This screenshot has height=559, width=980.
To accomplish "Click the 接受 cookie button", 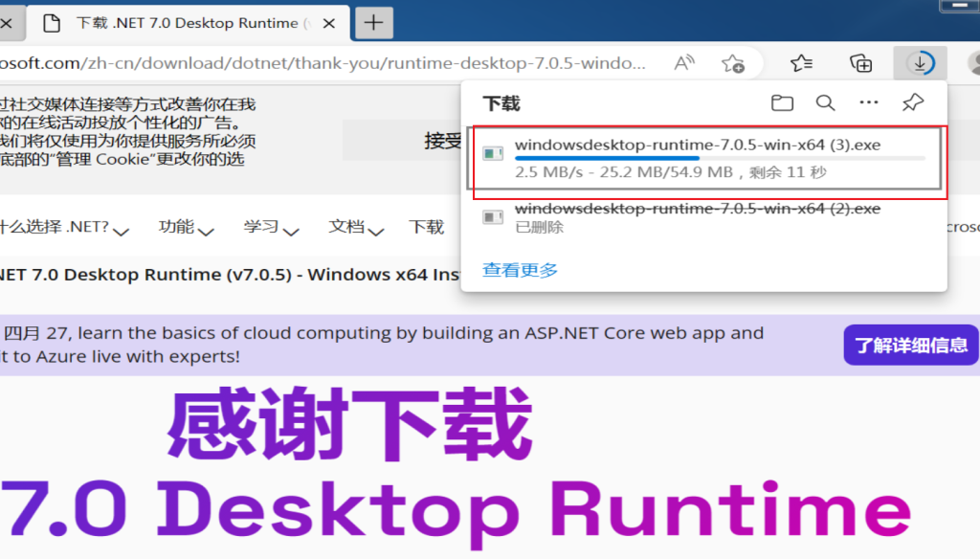I will click(x=402, y=141).
